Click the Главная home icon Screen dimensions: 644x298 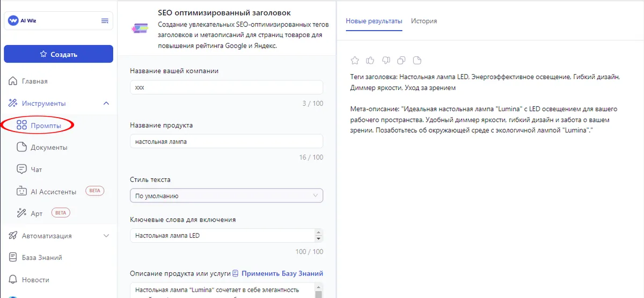pos(13,81)
